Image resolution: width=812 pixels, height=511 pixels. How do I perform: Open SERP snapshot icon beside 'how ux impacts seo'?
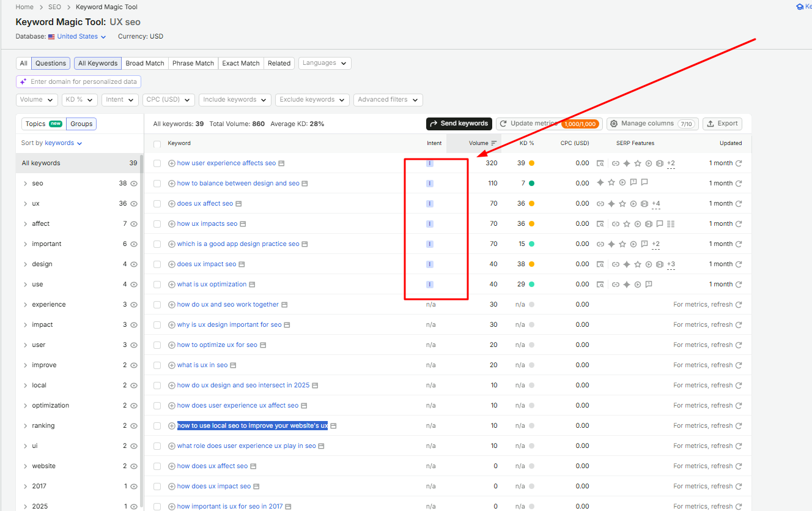[243, 224]
